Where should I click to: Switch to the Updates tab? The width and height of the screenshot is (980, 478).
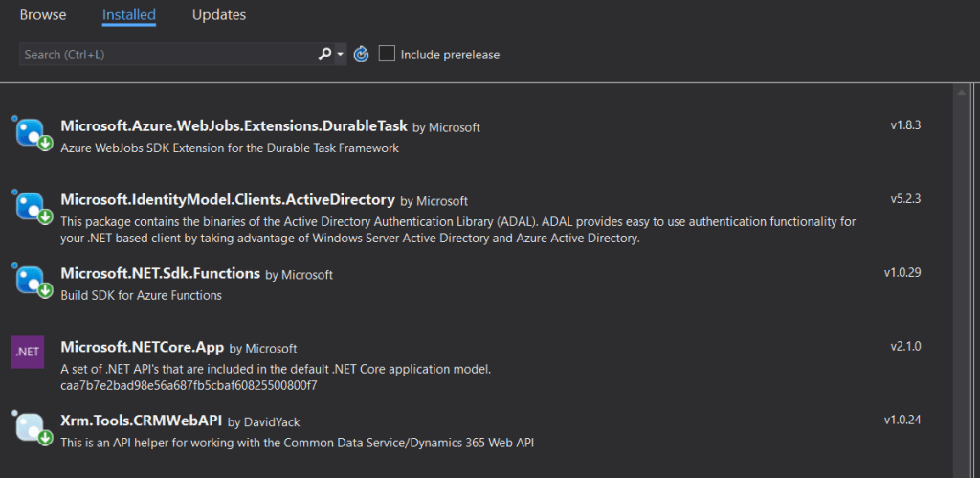click(218, 15)
